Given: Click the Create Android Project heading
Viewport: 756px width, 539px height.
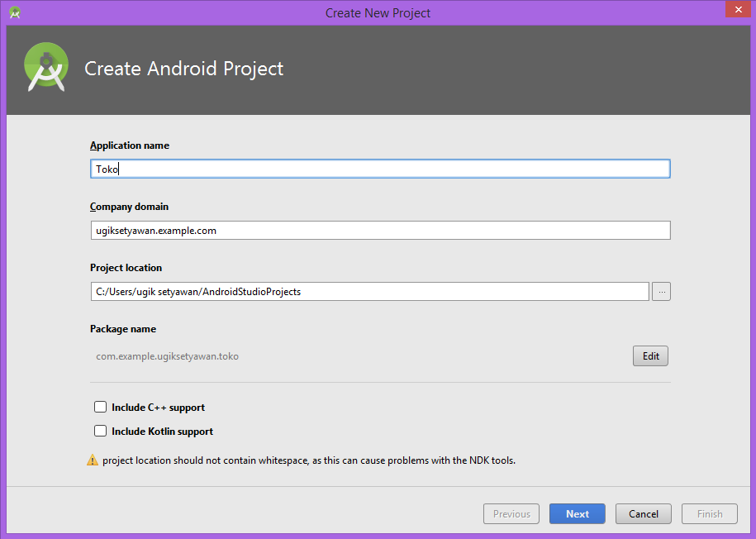Looking at the screenshot, I should click(183, 69).
